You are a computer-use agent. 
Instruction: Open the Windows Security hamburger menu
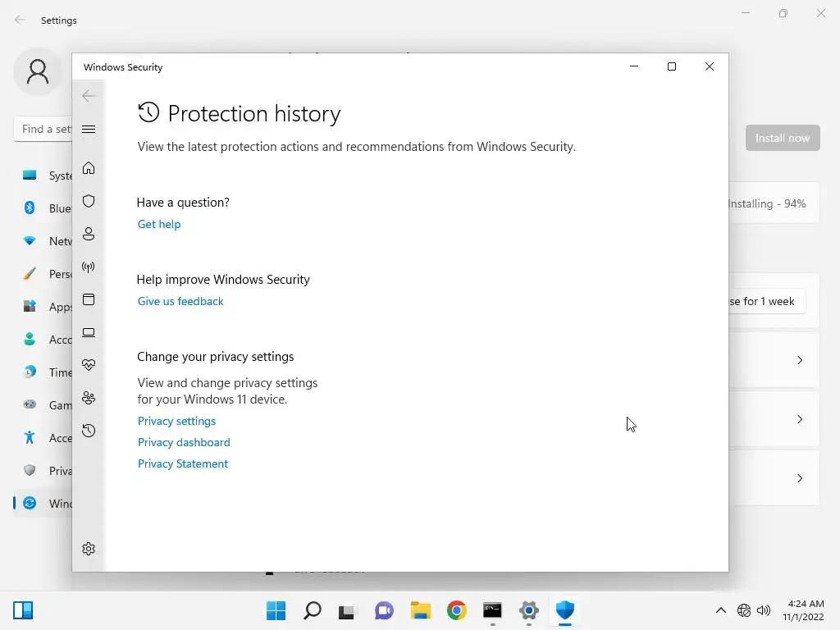pos(89,129)
